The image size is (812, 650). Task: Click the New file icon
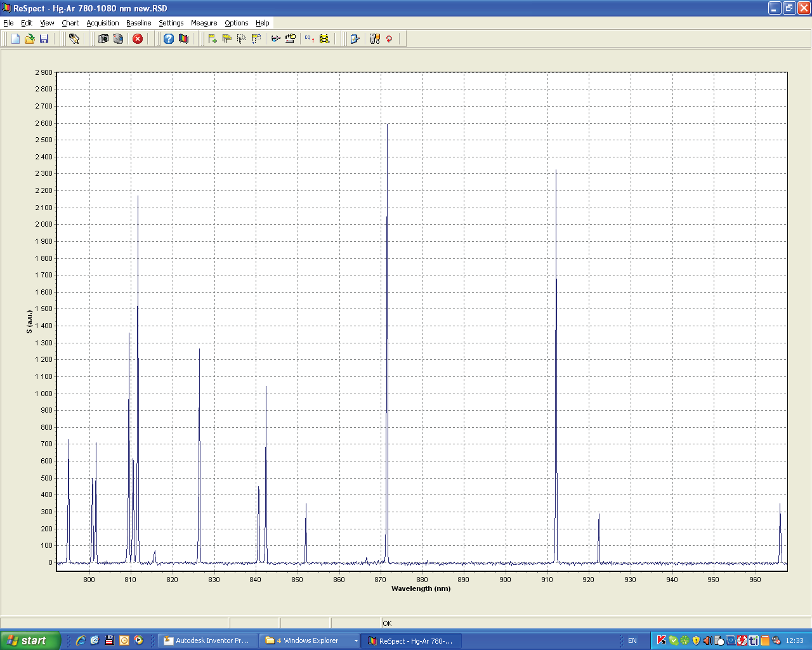(15, 39)
